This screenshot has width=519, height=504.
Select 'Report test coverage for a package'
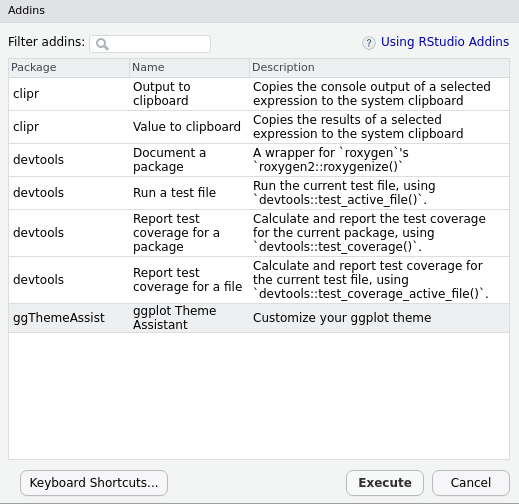point(176,233)
